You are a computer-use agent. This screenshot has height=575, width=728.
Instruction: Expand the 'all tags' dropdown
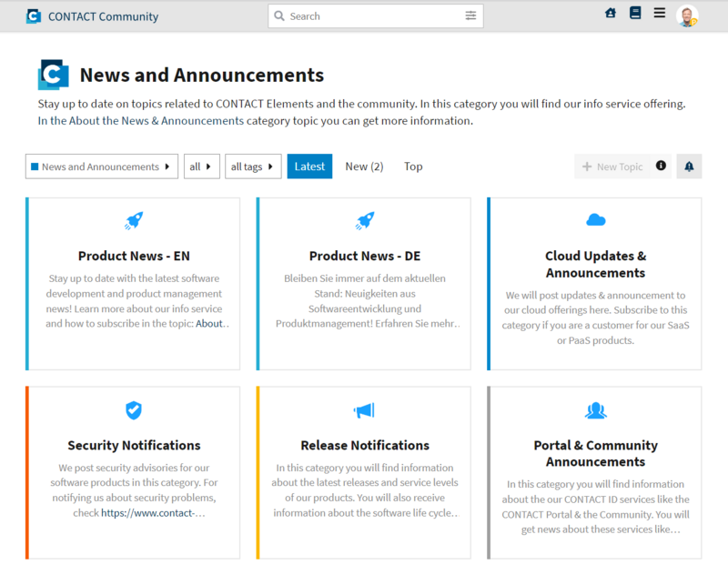click(253, 166)
